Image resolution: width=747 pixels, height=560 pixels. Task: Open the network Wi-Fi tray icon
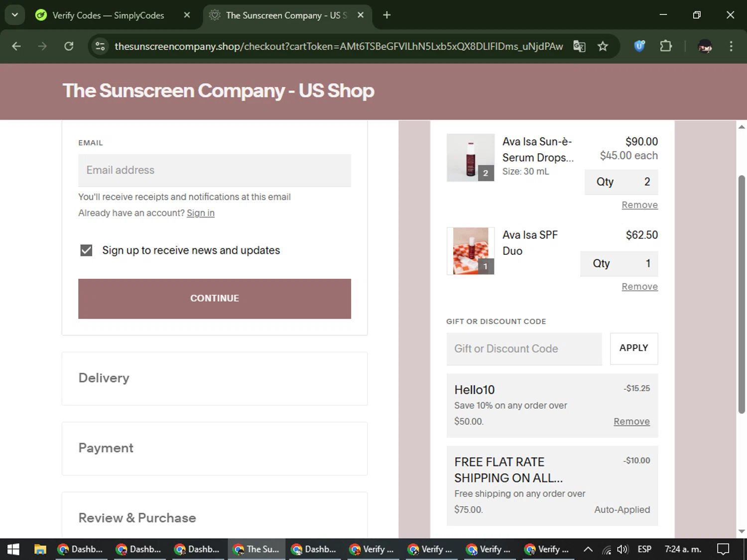click(x=606, y=550)
